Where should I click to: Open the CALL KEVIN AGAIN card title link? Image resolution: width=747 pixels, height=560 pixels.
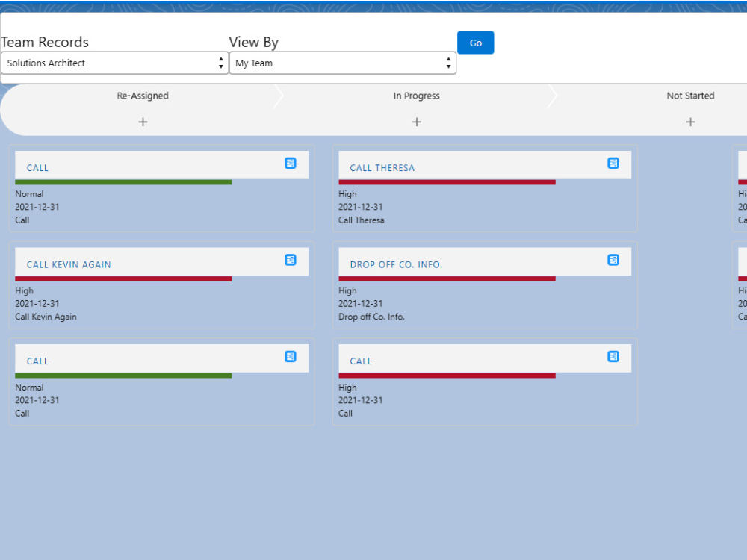[x=69, y=265]
